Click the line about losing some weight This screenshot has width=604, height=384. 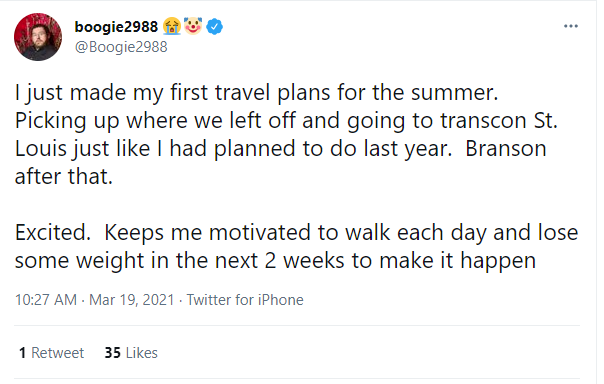pyautogui.click(x=275, y=261)
